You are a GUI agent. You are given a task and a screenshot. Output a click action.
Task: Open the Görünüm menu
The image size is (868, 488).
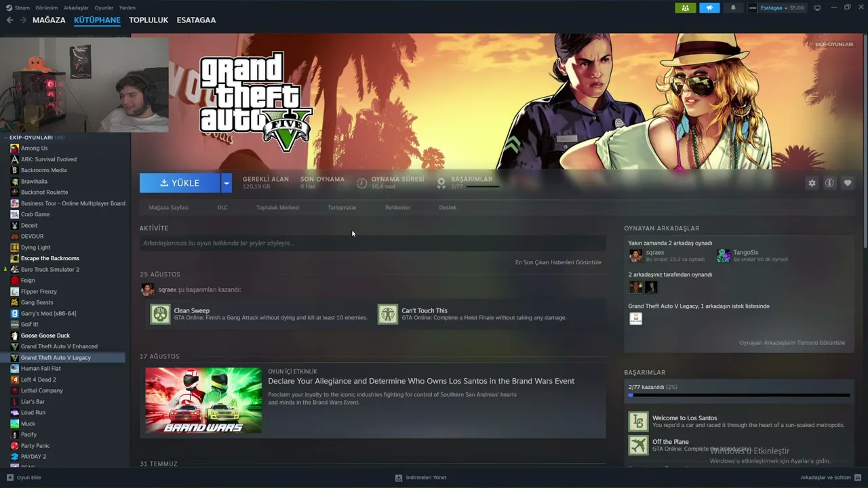click(x=47, y=8)
